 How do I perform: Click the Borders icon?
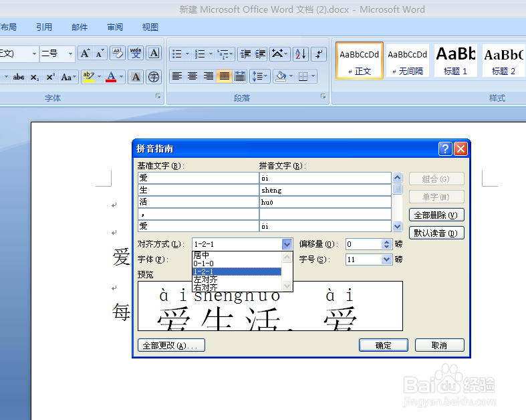point(303,76)
